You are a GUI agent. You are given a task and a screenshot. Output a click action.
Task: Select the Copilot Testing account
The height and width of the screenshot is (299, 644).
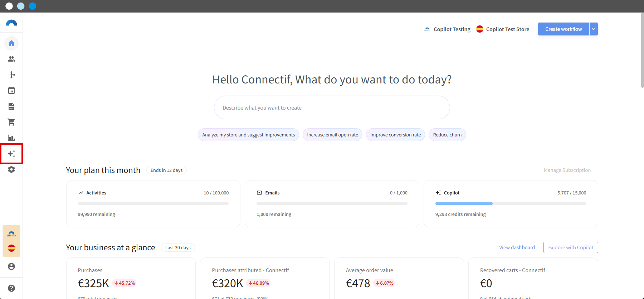click(x=447, y=29)
